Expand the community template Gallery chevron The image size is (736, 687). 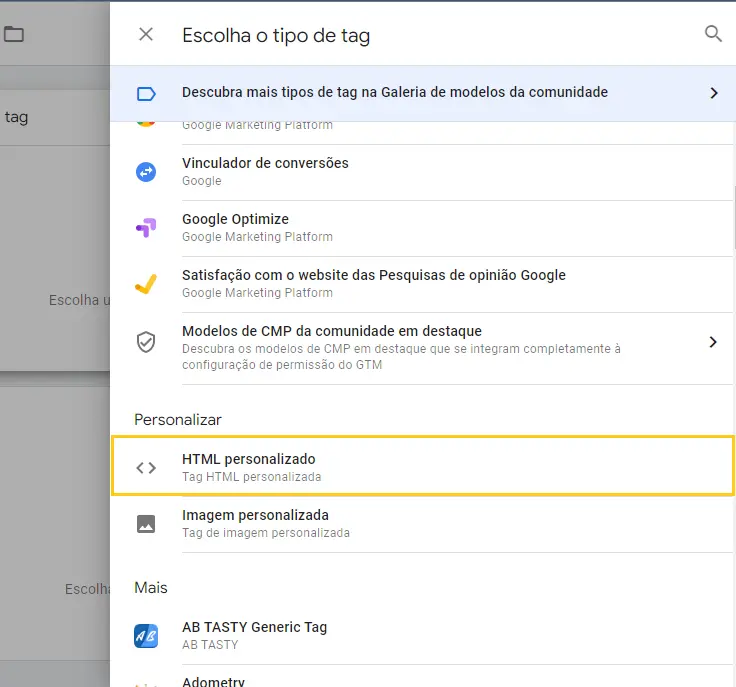click(714, 93)
